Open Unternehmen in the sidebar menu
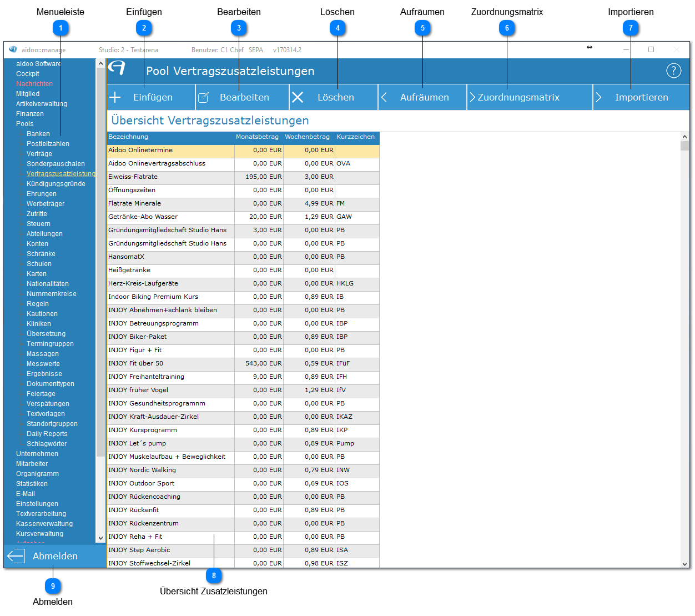695x616 pixels. pos(37,454)
